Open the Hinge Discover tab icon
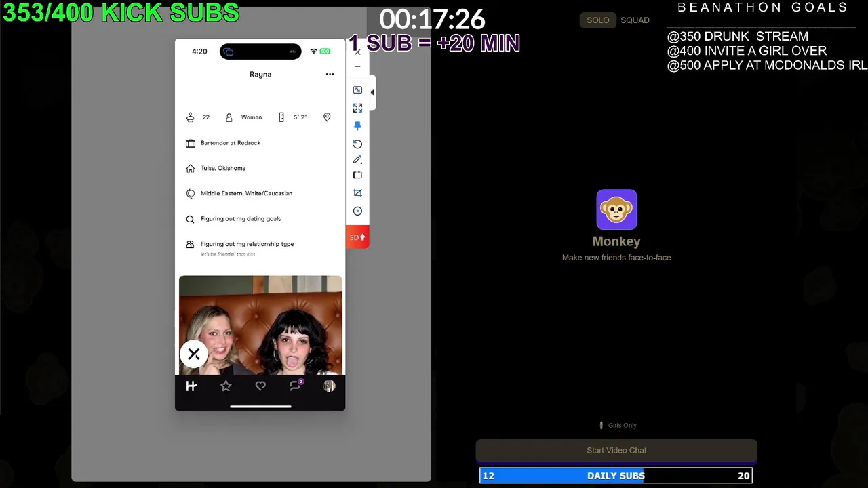 click(191, 386)
